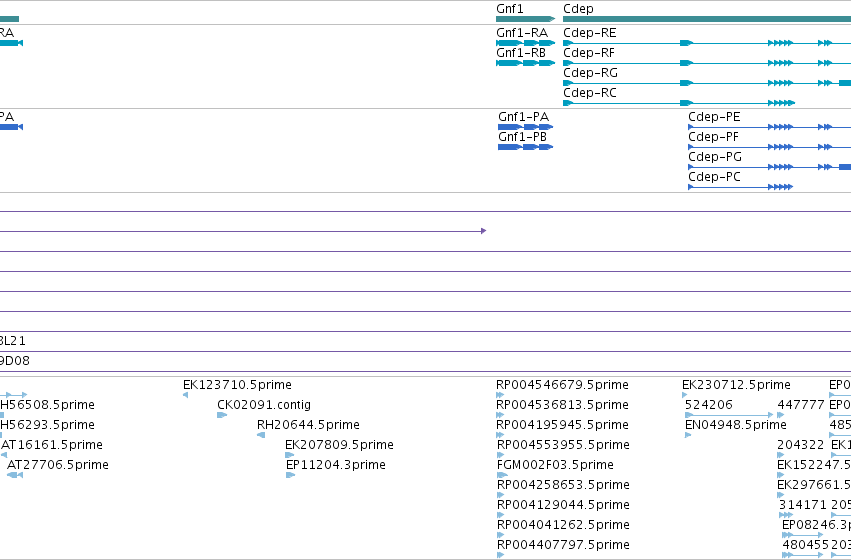Screen dimensions: 851x560
Task: Select the CK02091.contig label
Action: [264, 405]
